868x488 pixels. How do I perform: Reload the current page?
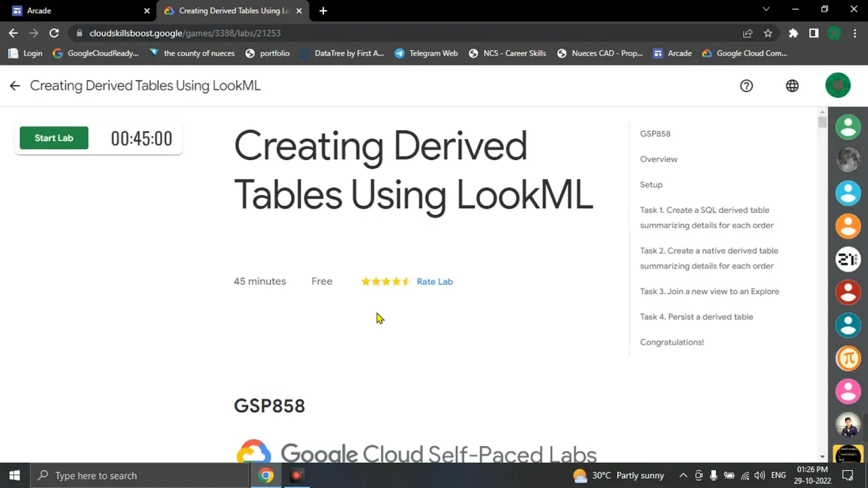point(54,33)
